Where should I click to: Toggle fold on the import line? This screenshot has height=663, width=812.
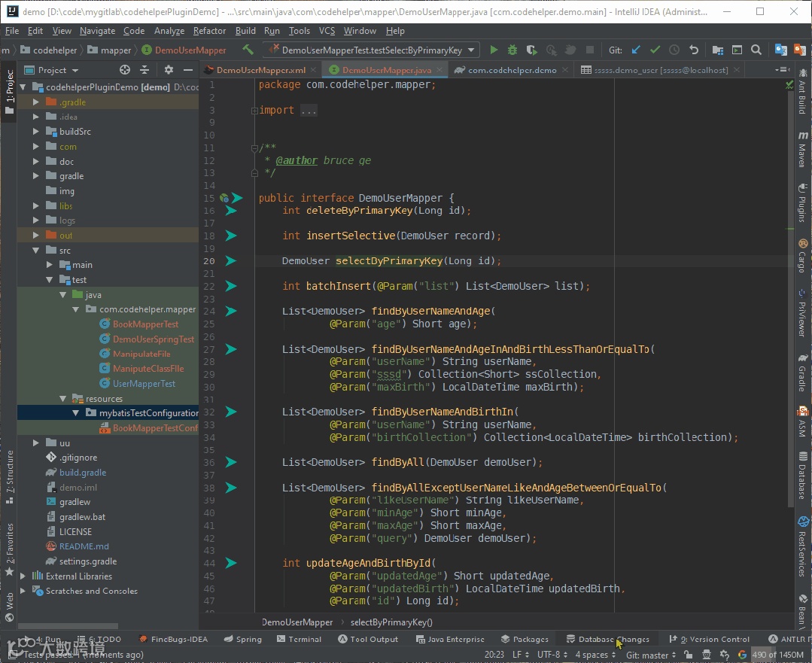tap(254, 111)
